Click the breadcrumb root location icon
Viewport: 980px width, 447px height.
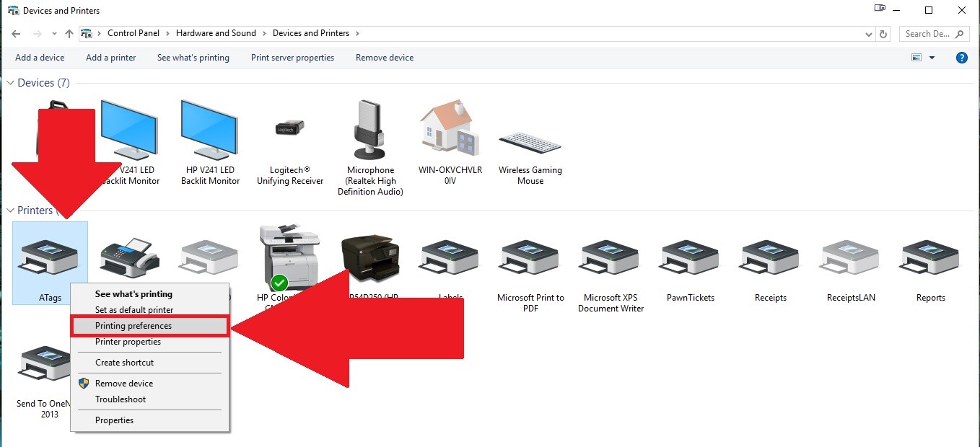coord(87,33)
